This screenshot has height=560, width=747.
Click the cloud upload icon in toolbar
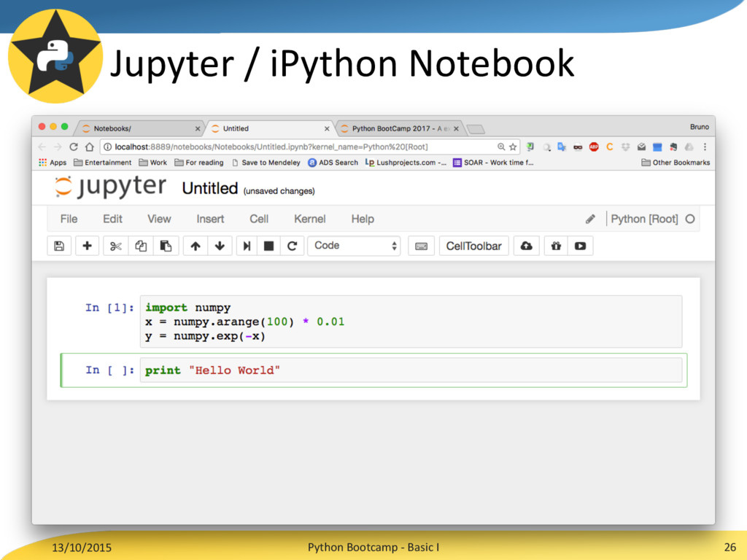(x=527, y=246)
